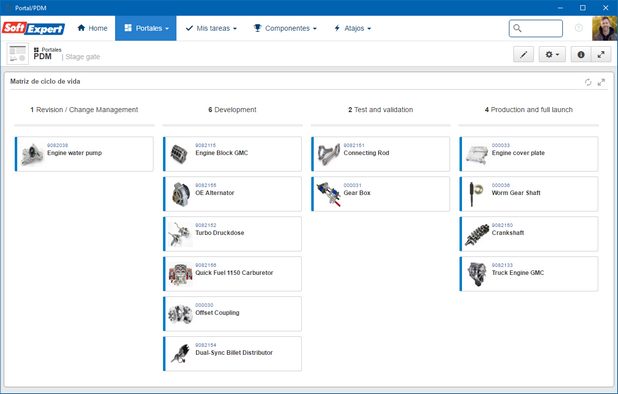Expand the Mis tareas menu
Screen dimensions: 618x394
pos(211,28)
